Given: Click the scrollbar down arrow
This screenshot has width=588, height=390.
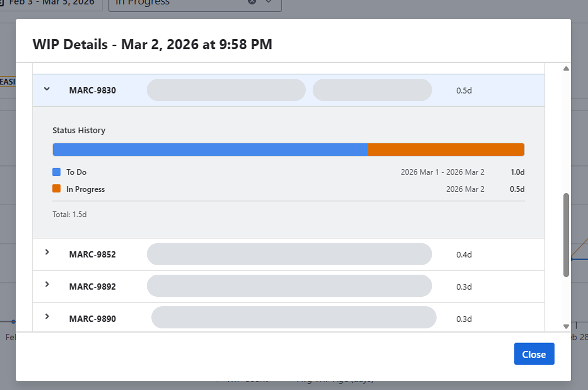Looking at the screenshot, I should tap(566, 326).
